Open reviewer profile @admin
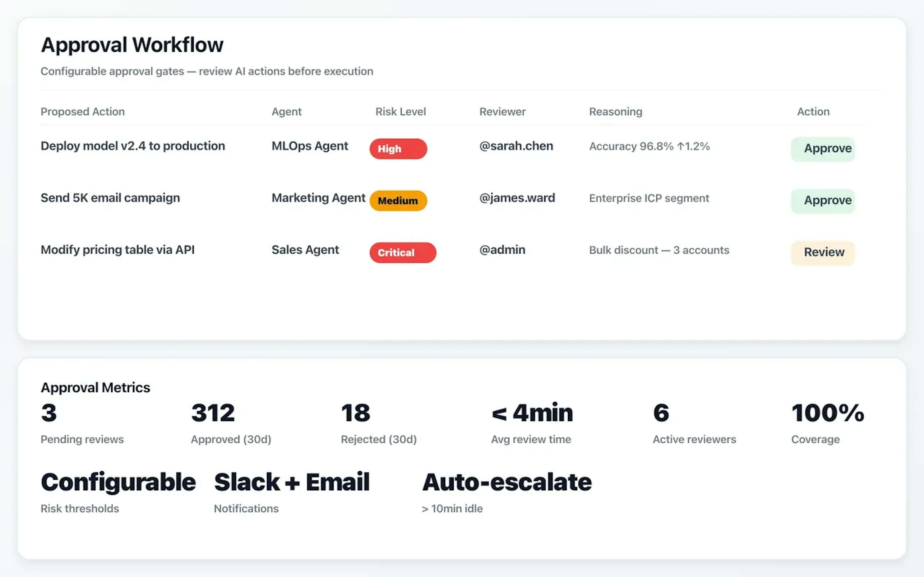The height and width of the screenshot is (577, 924). (x=502, y=250)
